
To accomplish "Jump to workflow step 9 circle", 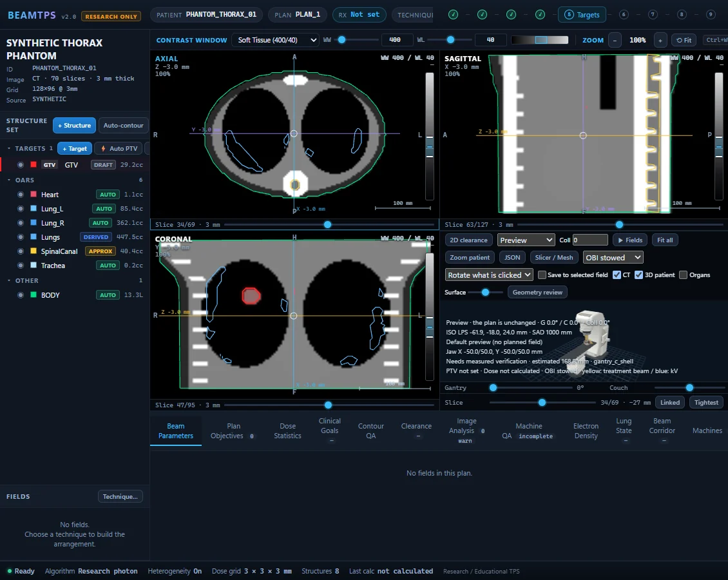I will pyautogui.click(x=711, y=14).
